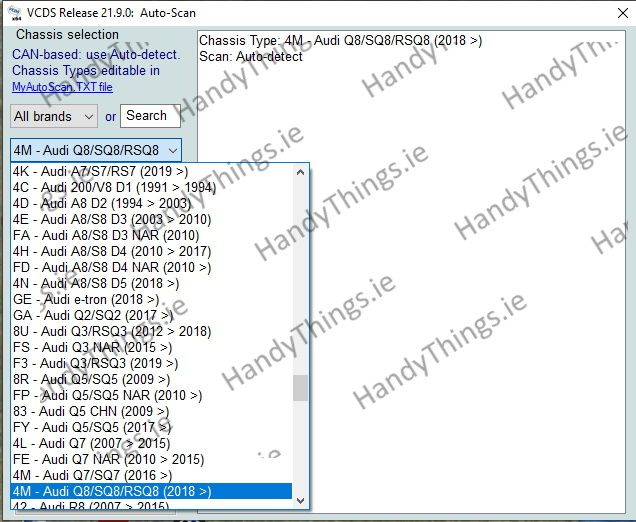Viewport: 636px width, 522px height.
Task: Select FY - Audi Q5/SQ5 (2017 >)
Action: pos(151,427)
